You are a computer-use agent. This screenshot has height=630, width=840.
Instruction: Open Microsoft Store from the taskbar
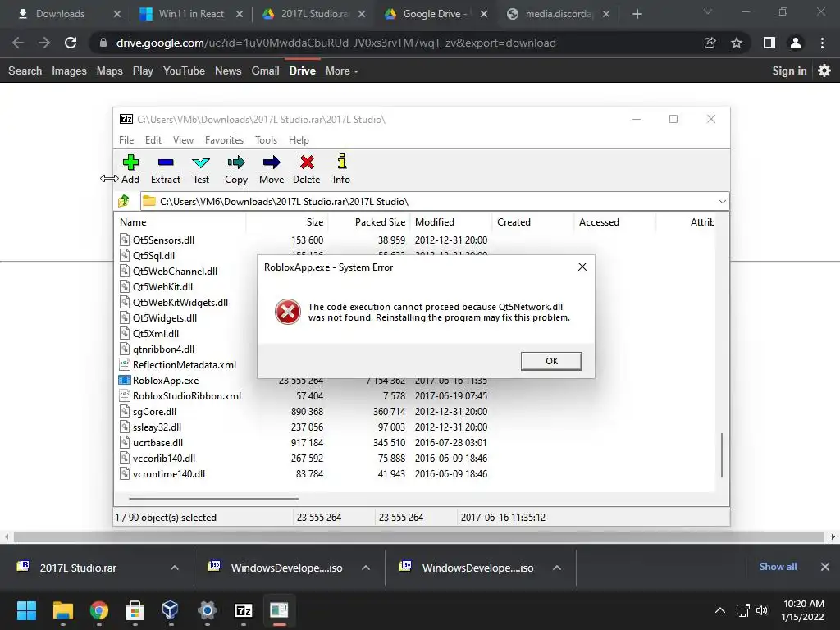(x=135, y=610)
